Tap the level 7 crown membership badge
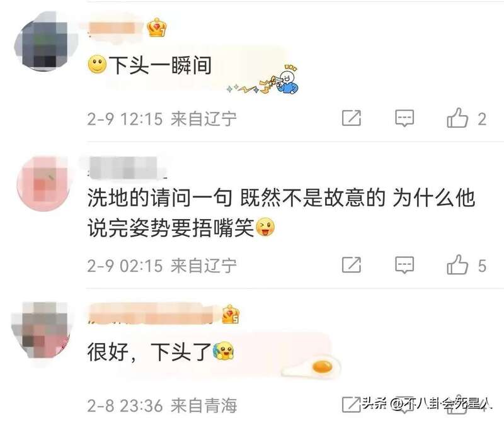Image resolution: width=504 pixels, height=421 pixels. pyautogui.click(x=156, y=27)
